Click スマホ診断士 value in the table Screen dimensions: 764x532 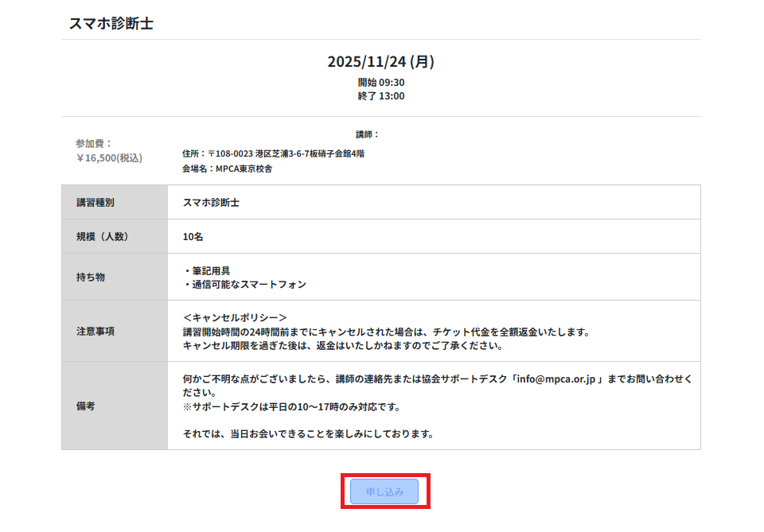coord(211,203)
